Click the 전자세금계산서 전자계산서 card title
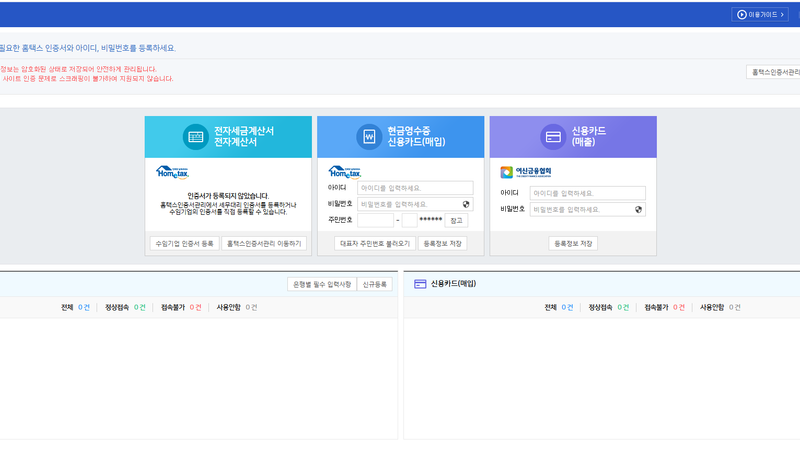 coord(244,136)
